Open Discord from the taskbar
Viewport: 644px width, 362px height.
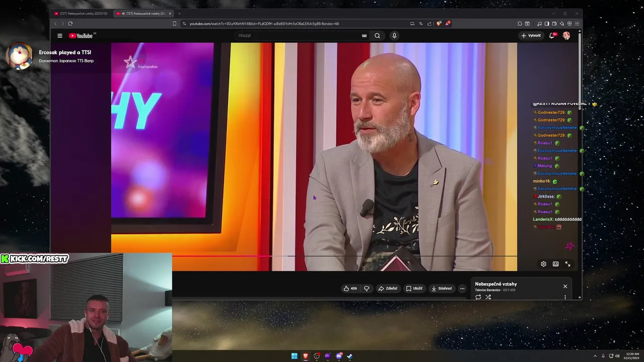pos(339,356)
